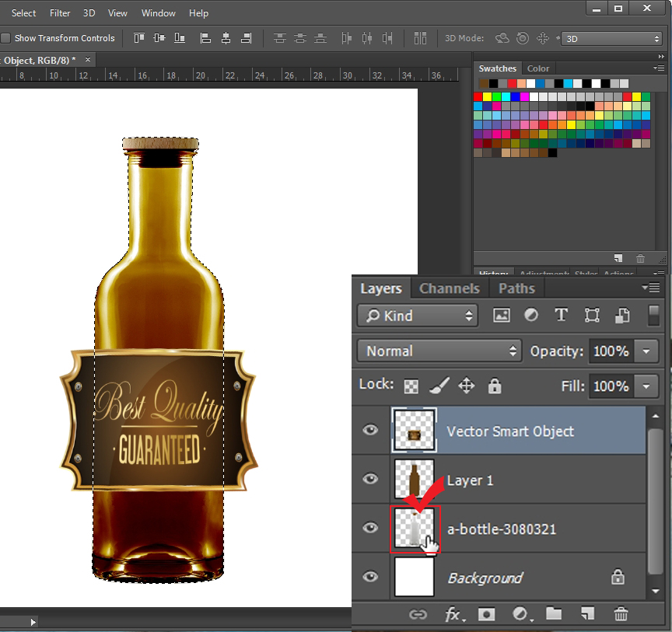This screenshot has height=632, width=672.
Task: Click distribute top edges icon
Action: point(280,38)
